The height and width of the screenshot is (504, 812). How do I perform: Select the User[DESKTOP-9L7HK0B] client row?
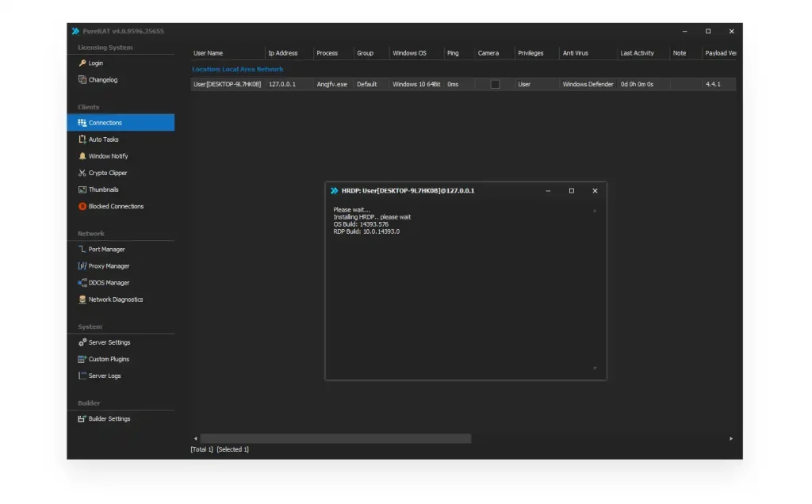(227, 84)
